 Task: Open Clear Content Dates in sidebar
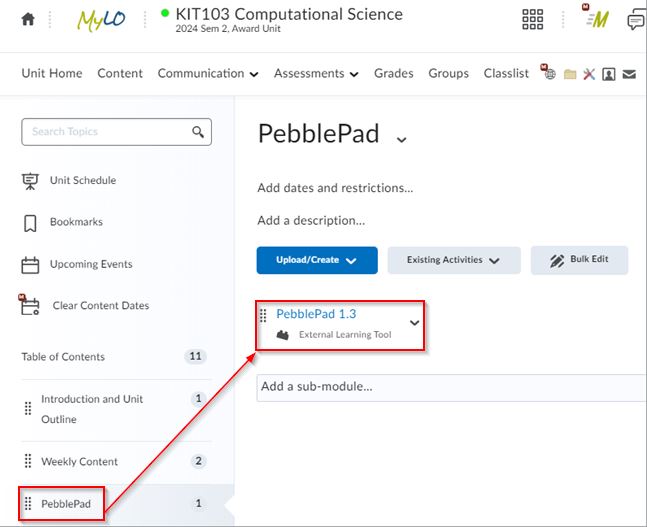(101, 306)
